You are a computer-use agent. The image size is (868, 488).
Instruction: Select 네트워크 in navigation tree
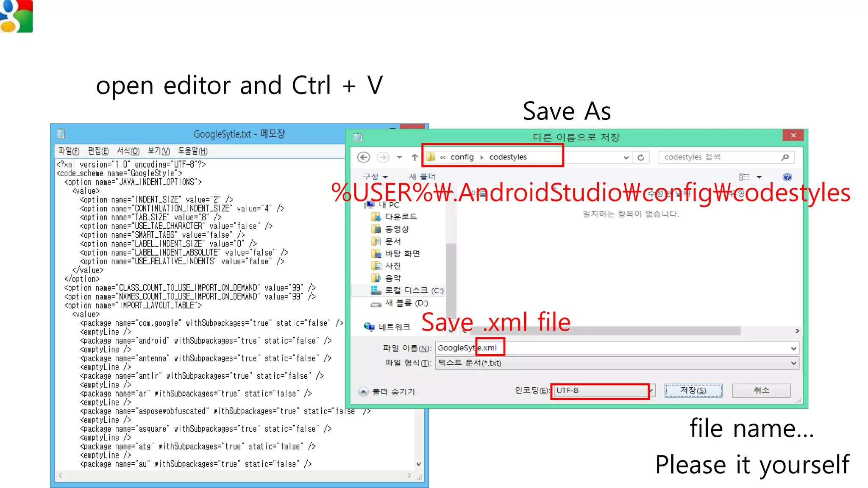[387, 327]
